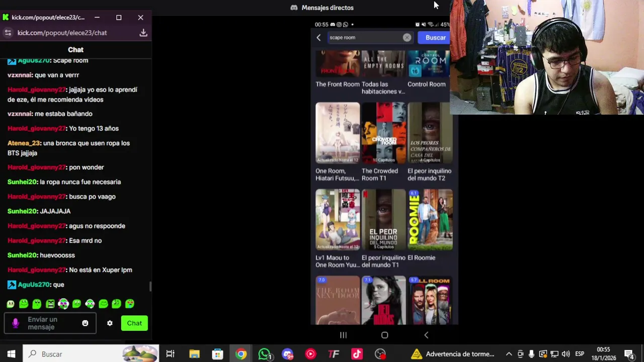Open chat settings gear icon
Viewport: 644px width, 362px height.
coord(110,323)
